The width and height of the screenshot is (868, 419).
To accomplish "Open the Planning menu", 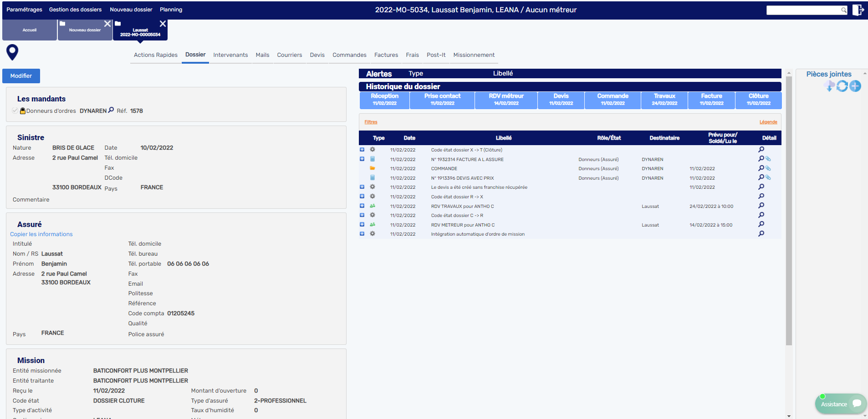I will pos(171,10).
